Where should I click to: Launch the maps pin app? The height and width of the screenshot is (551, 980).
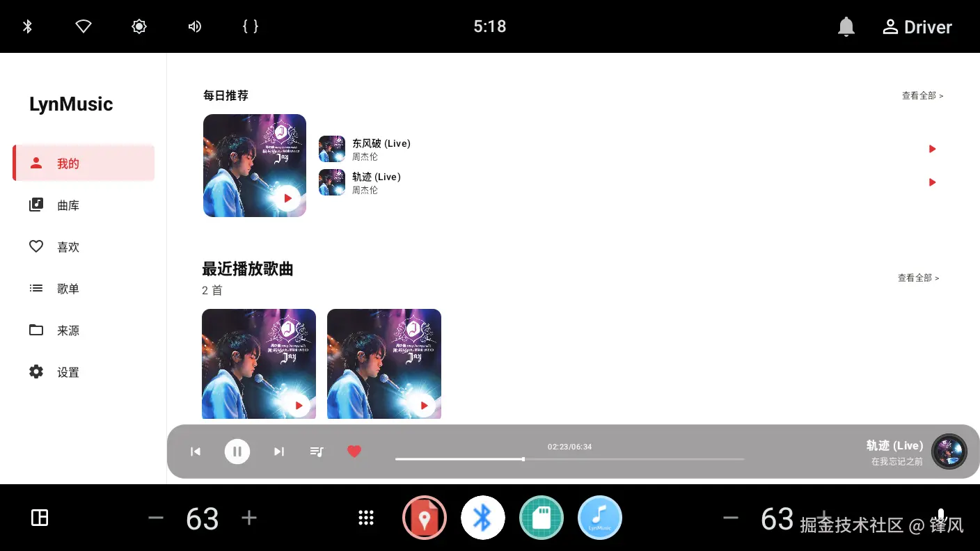coord(425,518)
